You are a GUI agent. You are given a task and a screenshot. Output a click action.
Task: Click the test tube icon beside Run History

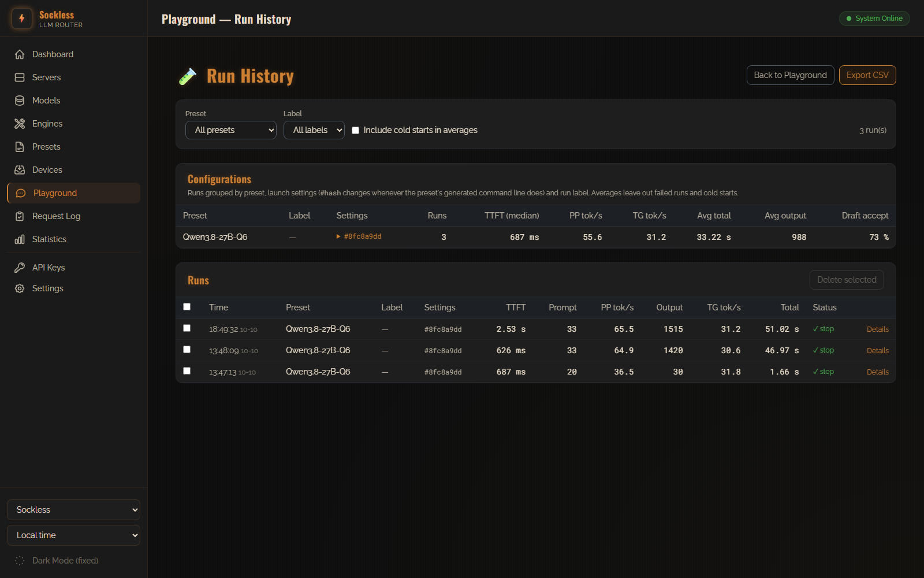pyautogui.click(x=188, y=76)
